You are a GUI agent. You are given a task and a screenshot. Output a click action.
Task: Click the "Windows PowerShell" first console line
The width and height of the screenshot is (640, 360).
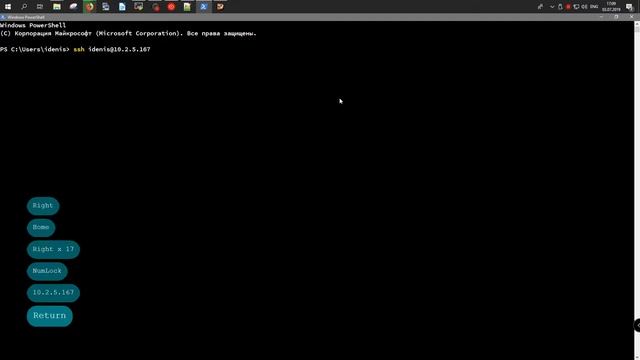pos(33,25)
